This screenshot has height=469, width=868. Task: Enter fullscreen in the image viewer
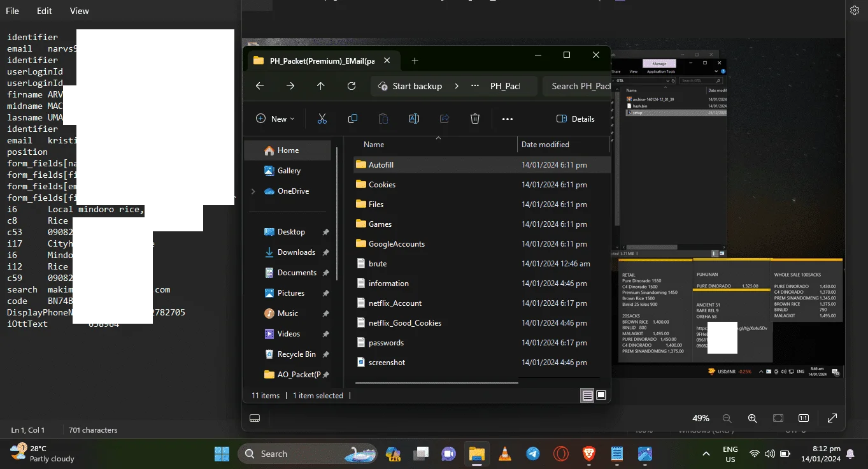(x=832, y=418)
